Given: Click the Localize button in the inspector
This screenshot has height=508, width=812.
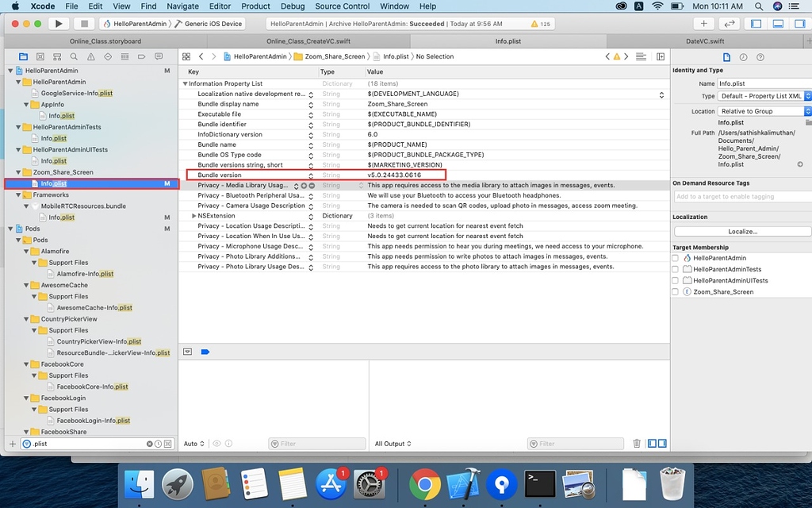Looking at the screenshot, I should pos(742,231).
